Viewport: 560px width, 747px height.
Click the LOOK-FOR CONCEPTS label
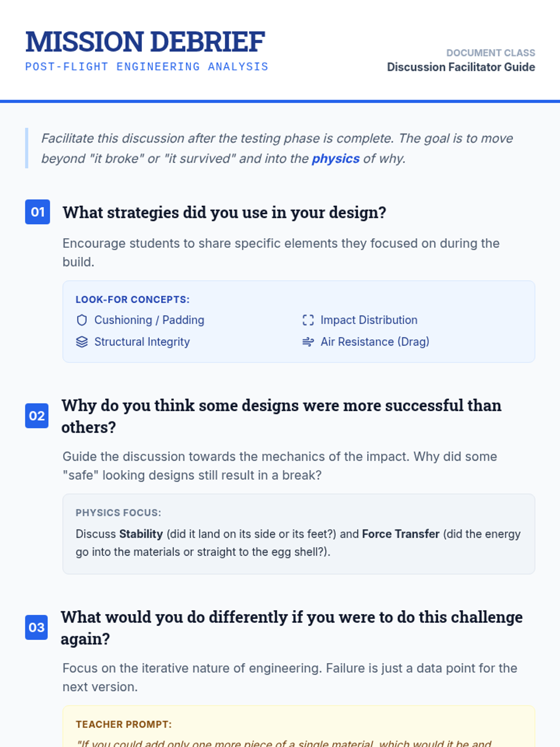[133, 299]
